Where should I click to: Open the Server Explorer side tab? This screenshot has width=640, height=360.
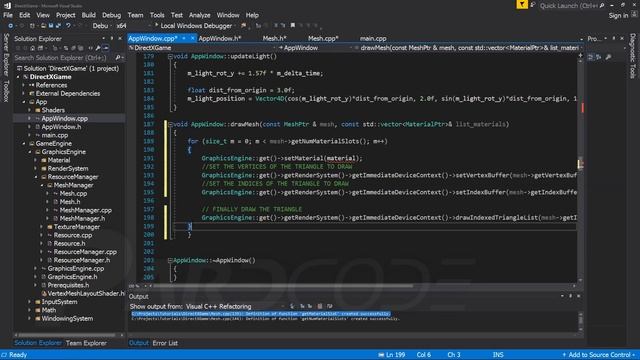6,55
